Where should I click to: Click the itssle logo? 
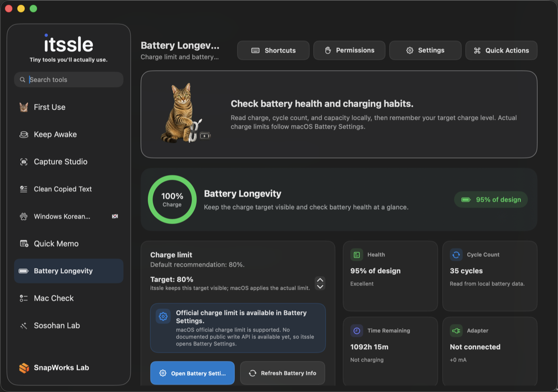pos(69,43)
